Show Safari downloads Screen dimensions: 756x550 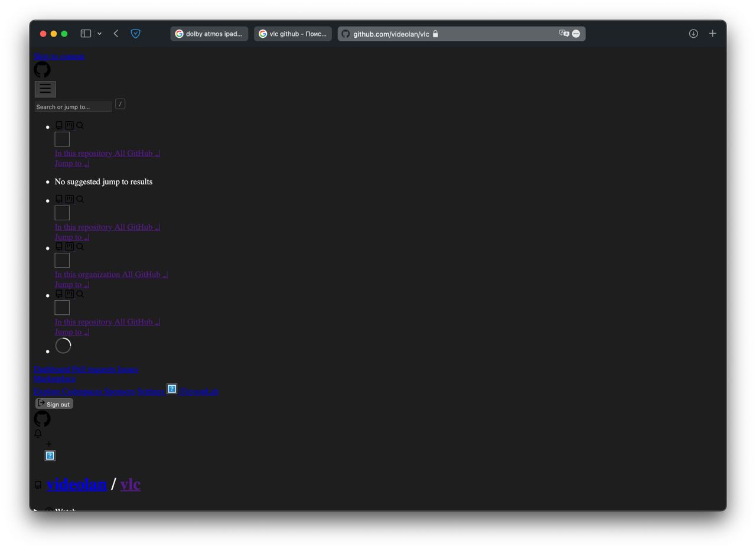pos(693,34)
